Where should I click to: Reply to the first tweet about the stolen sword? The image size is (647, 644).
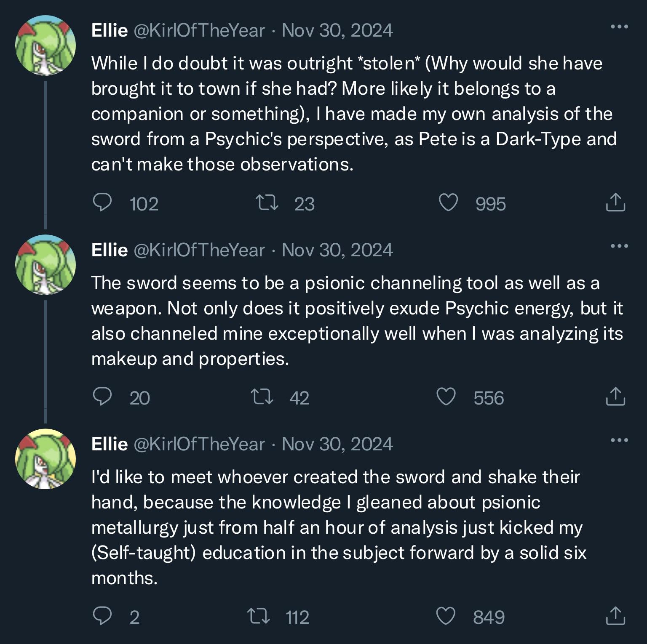103,204
